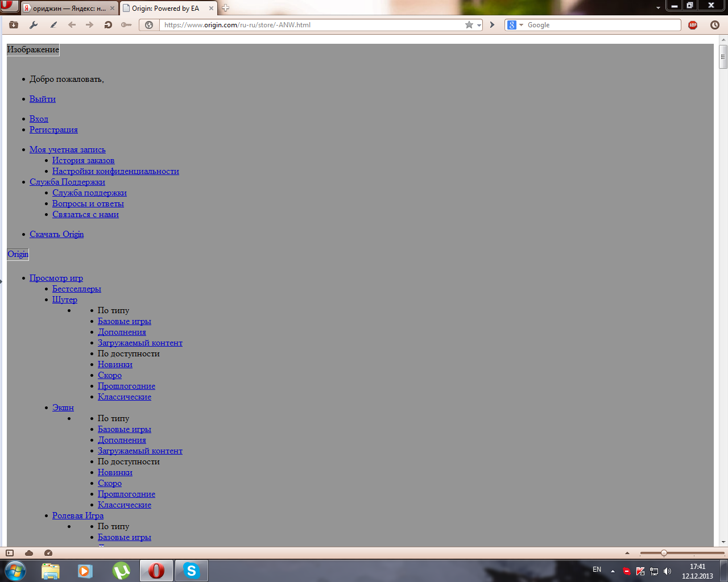Open Просмотр игр link

(x=56, y=278)
